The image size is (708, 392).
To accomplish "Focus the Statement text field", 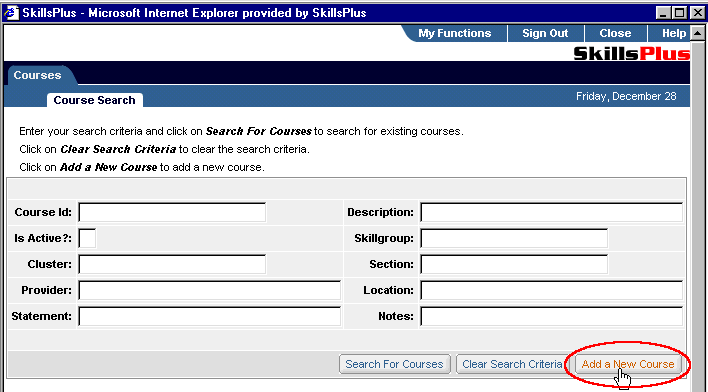I will [210, 316].
